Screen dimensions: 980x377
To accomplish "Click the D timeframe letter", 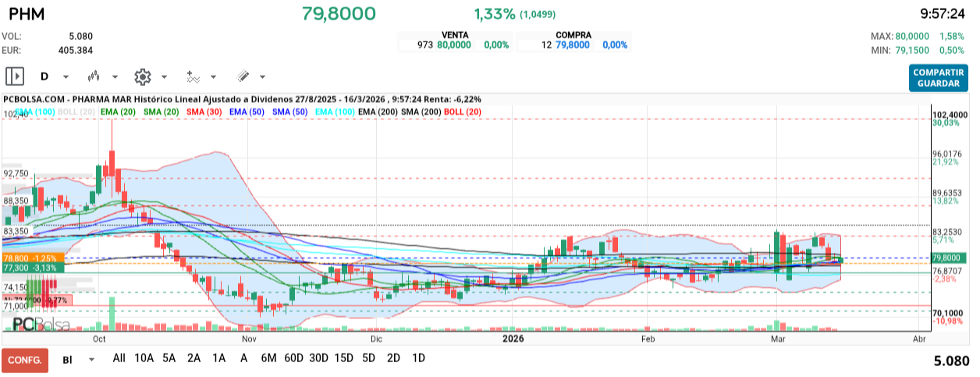I will [44, 76].
